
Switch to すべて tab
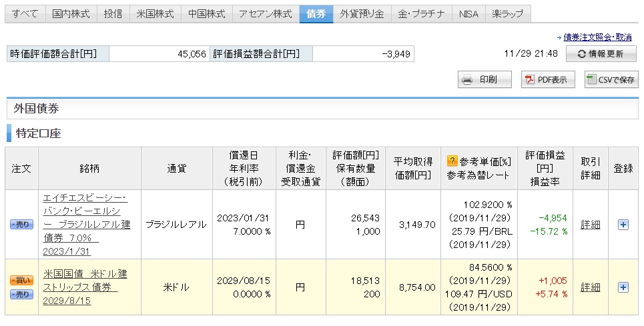click(25, 14)
